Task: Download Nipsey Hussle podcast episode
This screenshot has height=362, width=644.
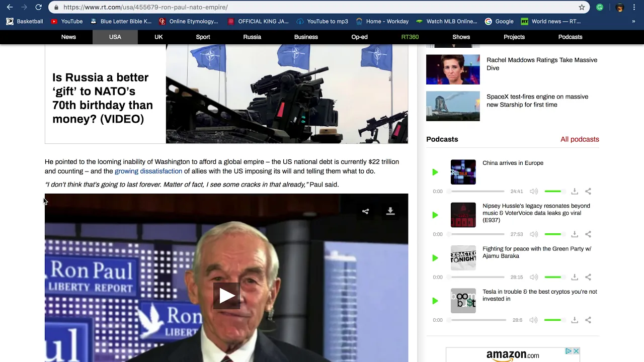Action: (x=575, y=234)
